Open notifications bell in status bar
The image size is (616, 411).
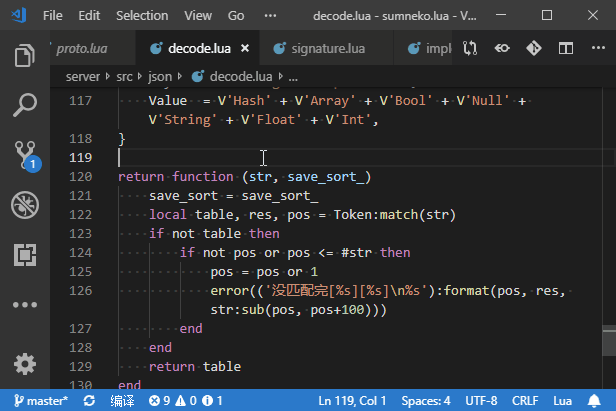pos(594,401)
